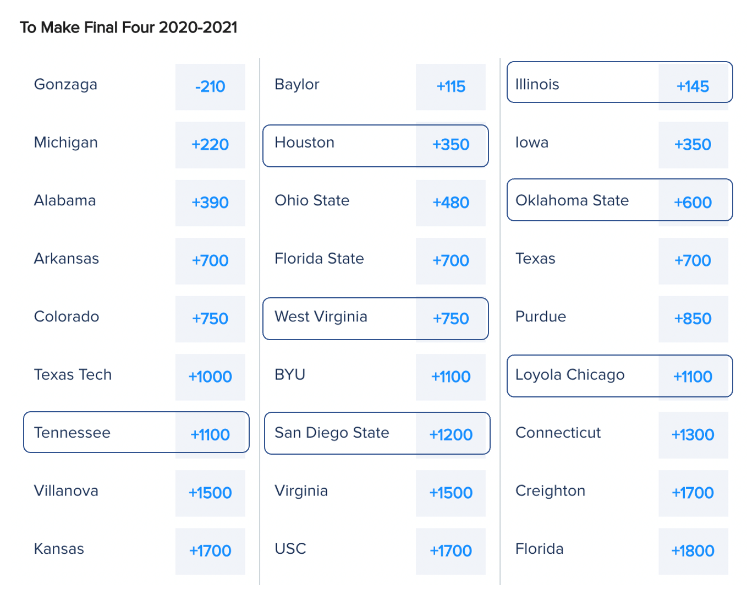Select Connecticut +1300 odds
Image resolution: width=747 pixels, height=600 pixels.
coord(692,435)
